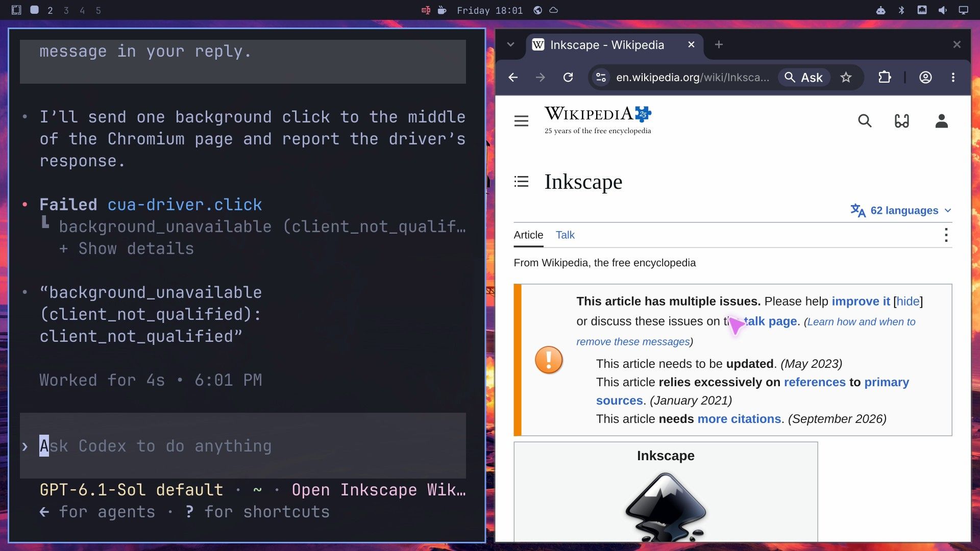This screenshot has height=551, width=980.
Task: Open browser profile icon
Action: [x=925, y=78]
